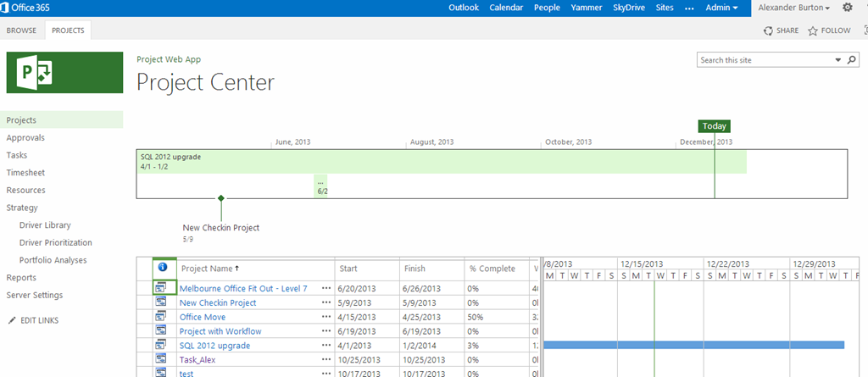Click the search magnifier icon
This screenshot has height=377, width=868.
click(x=852, y=60)
